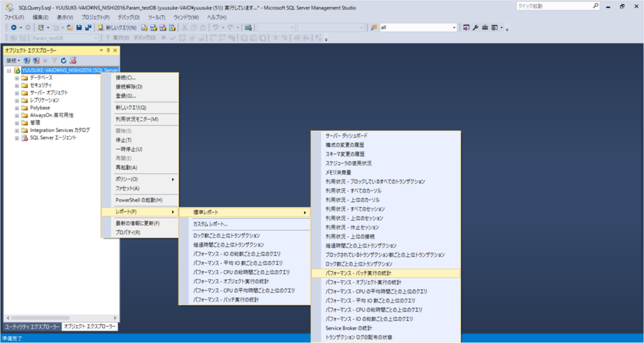Open ポリシー(O) submenu
This screenshot has height=343, width=644.
[x=140, y=179]
